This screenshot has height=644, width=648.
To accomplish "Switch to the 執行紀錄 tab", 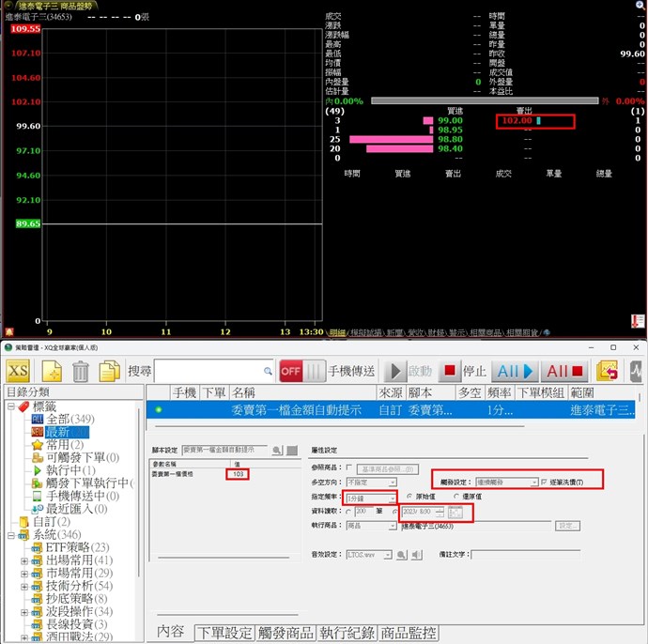I will click(346, 633).
